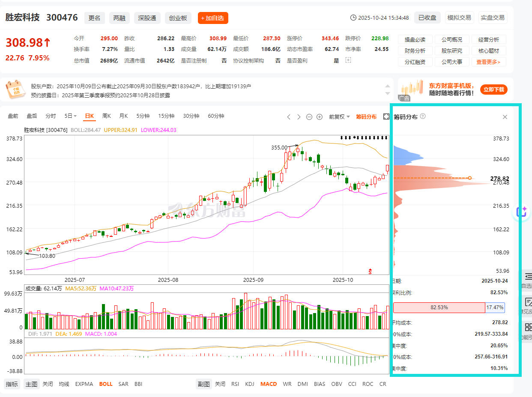Click 两融 tag
Screen dimensions: 532x397
pyautogui.click(x=120, y=18)
